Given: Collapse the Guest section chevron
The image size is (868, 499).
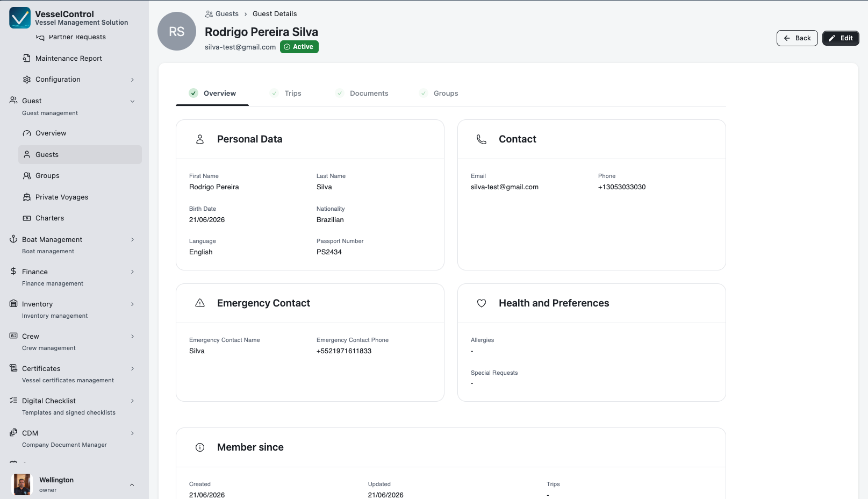Looking at the screenshot, I should [x=132, y=101].
